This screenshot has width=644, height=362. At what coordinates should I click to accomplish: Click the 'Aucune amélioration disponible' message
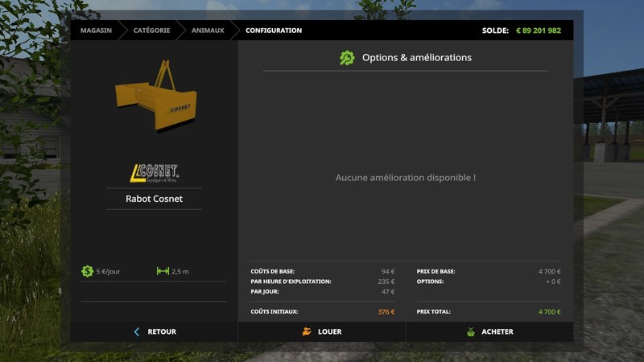405,177
